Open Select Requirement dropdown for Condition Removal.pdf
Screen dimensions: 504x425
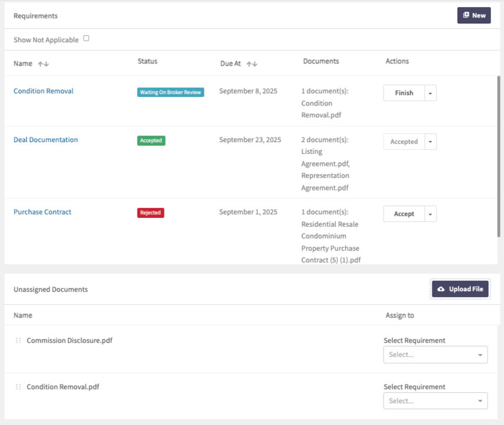pyautogui.click(x=435, y=401)
